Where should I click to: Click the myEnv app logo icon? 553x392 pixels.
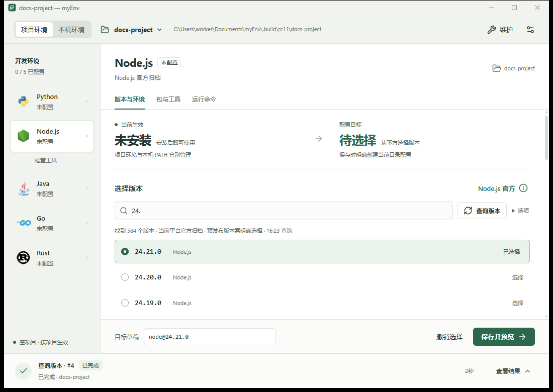(x=12, y=8)
